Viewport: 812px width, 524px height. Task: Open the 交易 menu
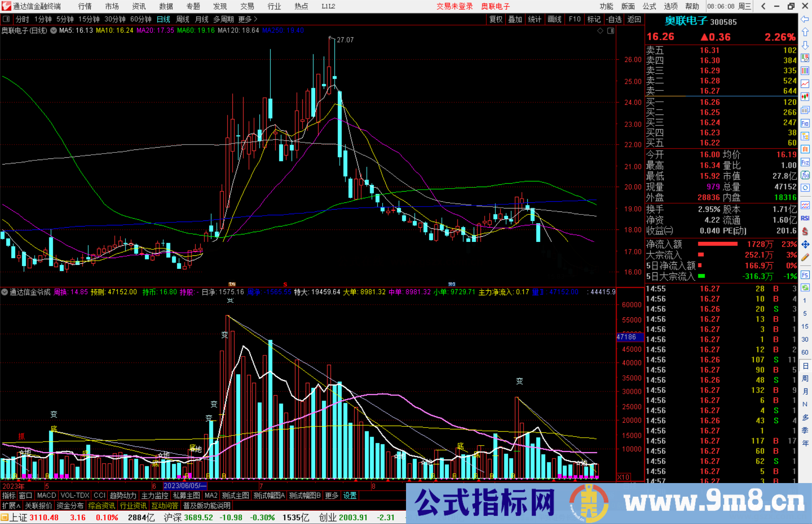(247, 6)
